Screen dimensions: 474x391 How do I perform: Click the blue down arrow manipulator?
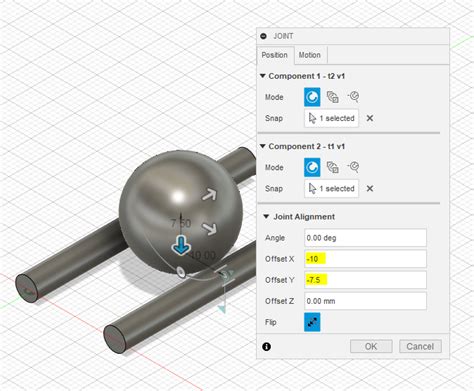[x=181, y=245]
